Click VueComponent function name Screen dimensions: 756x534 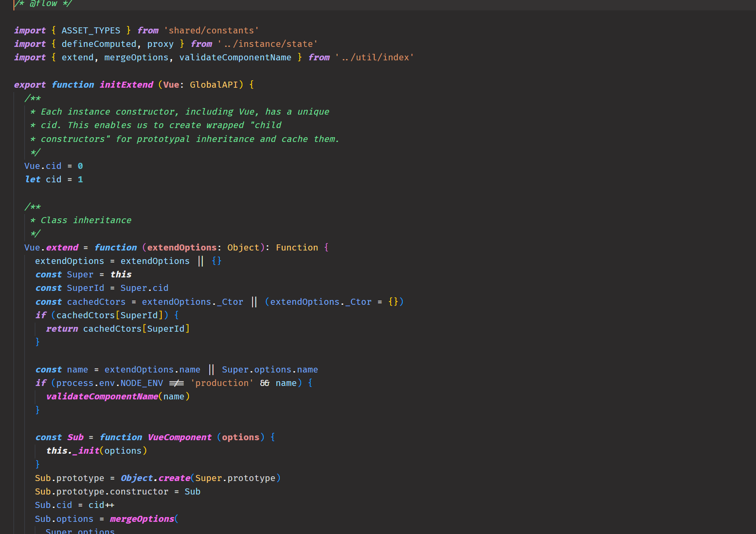(179, 437)
